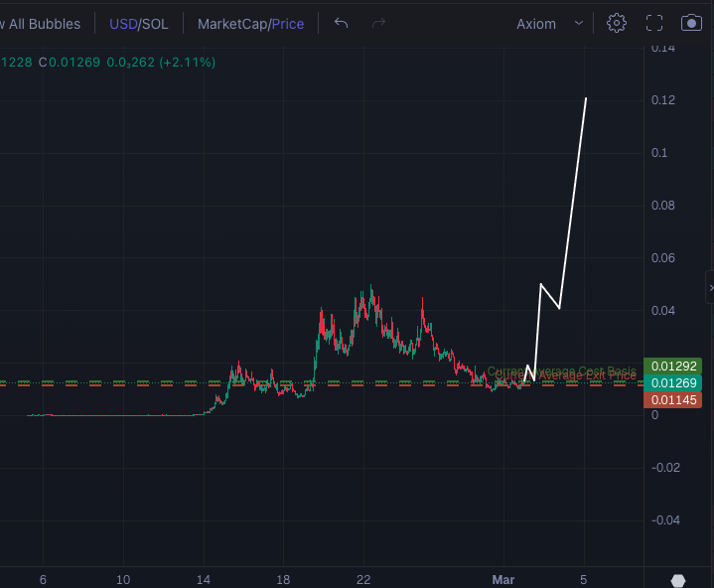Click the 0.01292 cost basis price label

click(673, 367)
